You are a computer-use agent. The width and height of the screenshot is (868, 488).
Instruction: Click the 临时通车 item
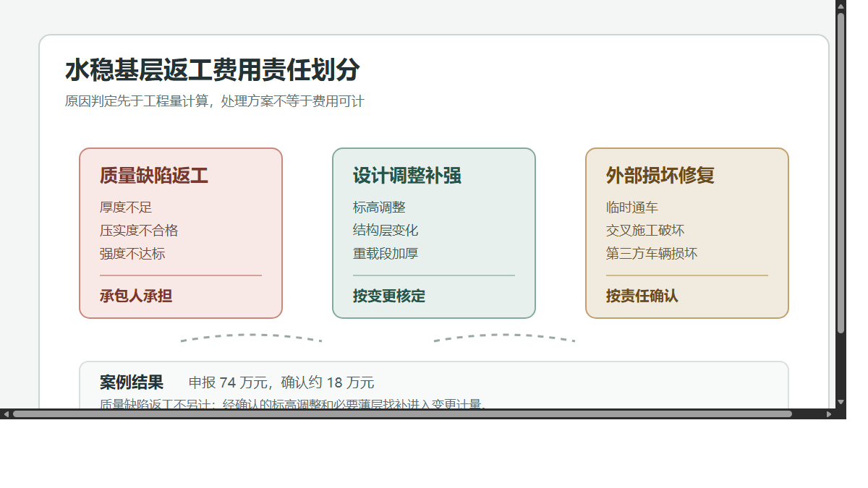pos(632,207)
